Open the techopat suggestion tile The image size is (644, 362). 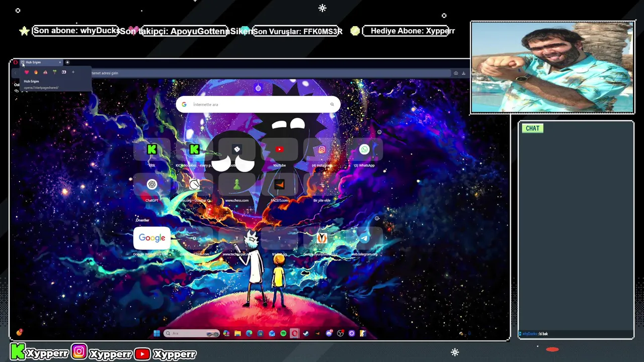pos(237,238)
